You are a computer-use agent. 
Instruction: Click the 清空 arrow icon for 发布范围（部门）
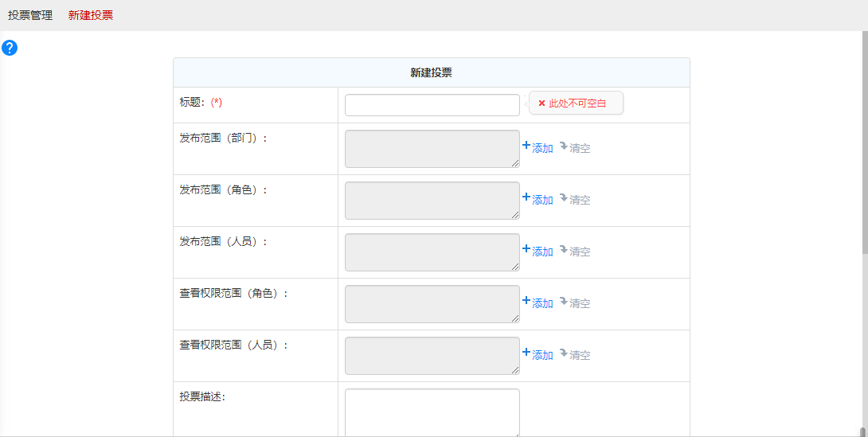(x=563, y=146)
